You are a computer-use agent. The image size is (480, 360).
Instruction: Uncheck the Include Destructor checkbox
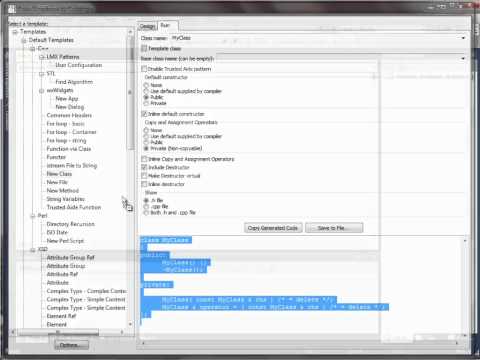pyautogui.click(x=144, y=167)
